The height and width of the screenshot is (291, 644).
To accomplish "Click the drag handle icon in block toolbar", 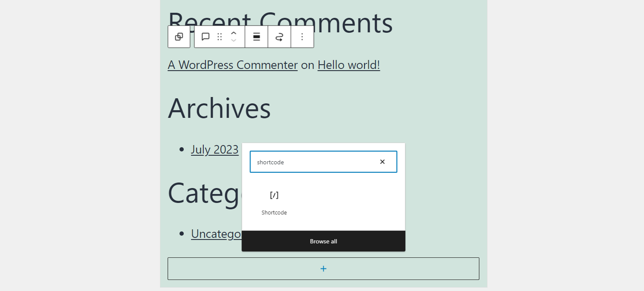I will point(219,37).
